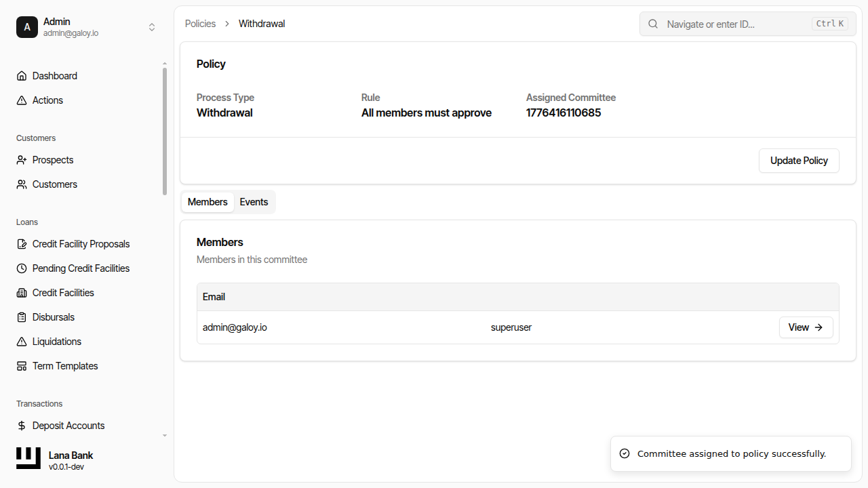Expand the Admin account menu chevron
This screenshot has height=488, width=868.
(x=152, y=26)
